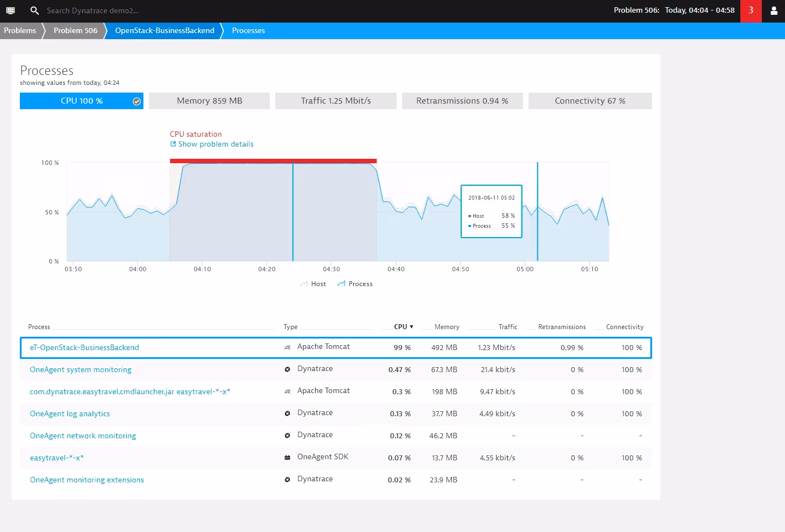Viewport: 785px width, 532px height.
Task: Click the search magnifier icon
Action: [34, 10]
